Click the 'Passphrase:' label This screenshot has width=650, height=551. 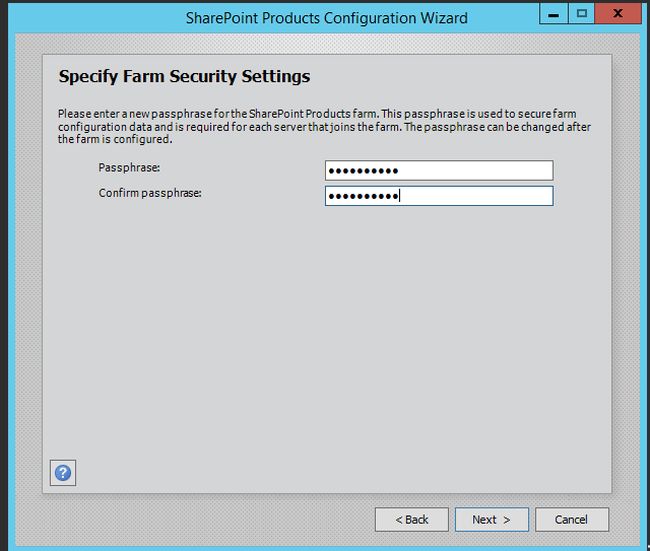pyautogui.click(x=129, y=167)
